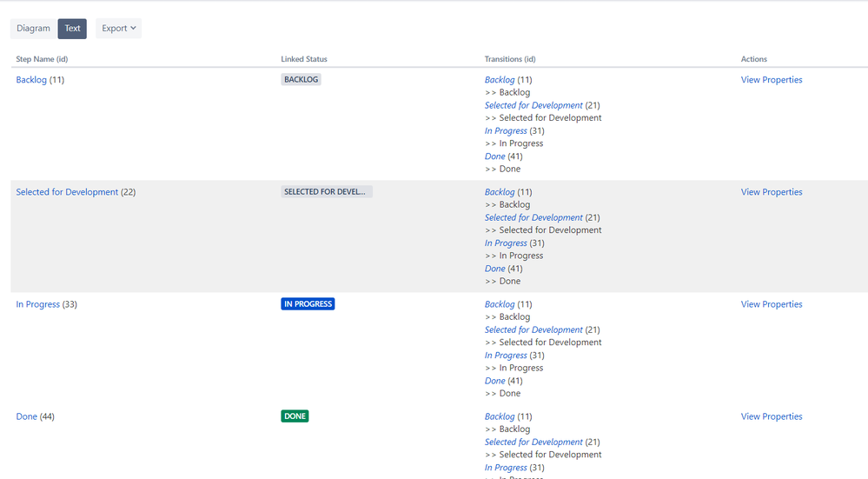Viewport: 868px width, 479px height.
Task: View Properties for Selected for Development step
Action: point(772,192)
